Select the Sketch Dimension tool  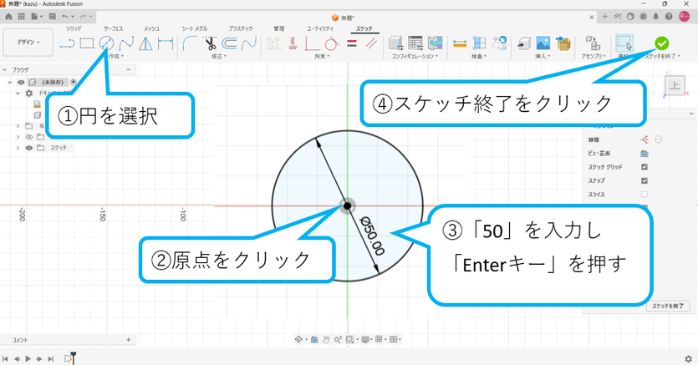point(166,43)
